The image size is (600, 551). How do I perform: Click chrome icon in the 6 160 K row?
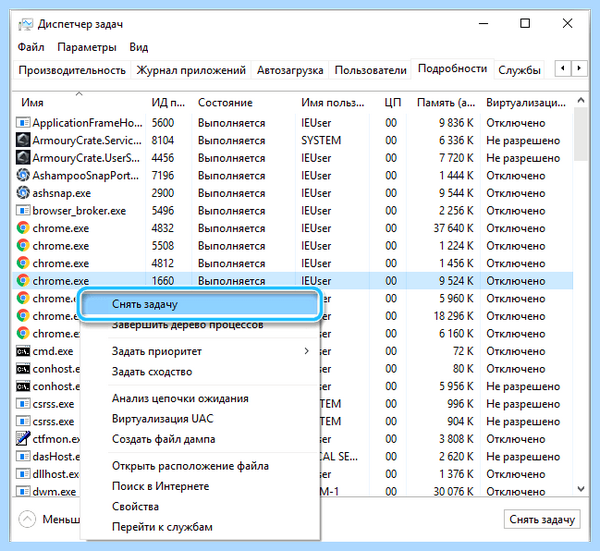(x=23, y=334)
